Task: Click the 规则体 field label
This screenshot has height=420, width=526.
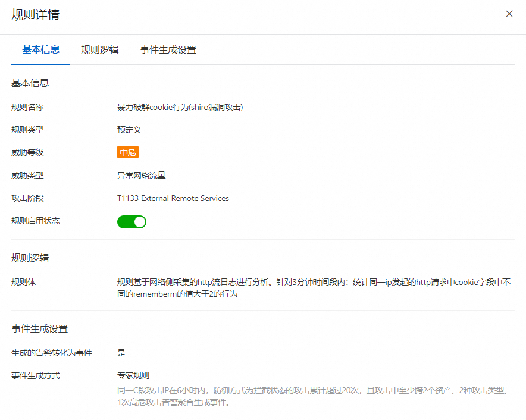Action: [23, 282]
